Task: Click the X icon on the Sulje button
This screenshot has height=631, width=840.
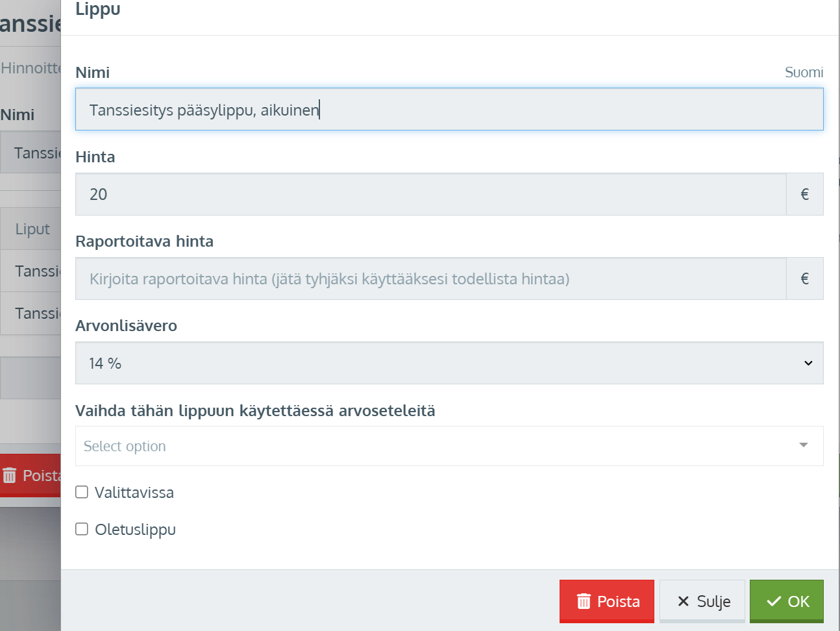Action: 683,601
